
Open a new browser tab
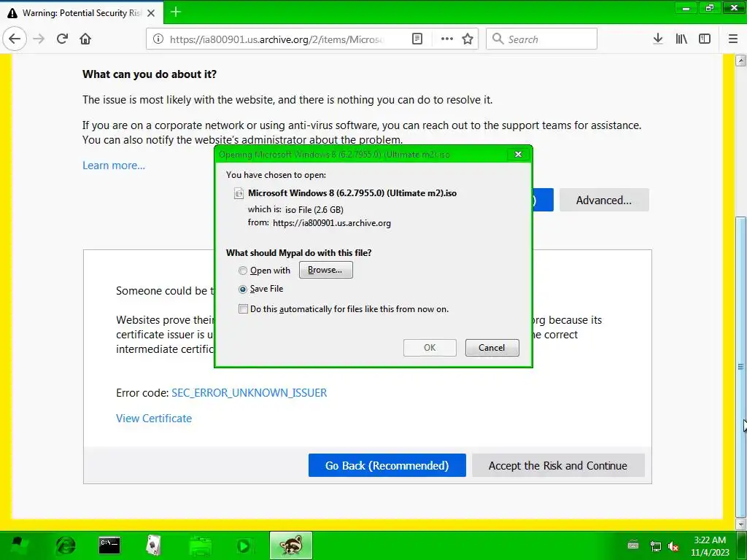(176, 12)
